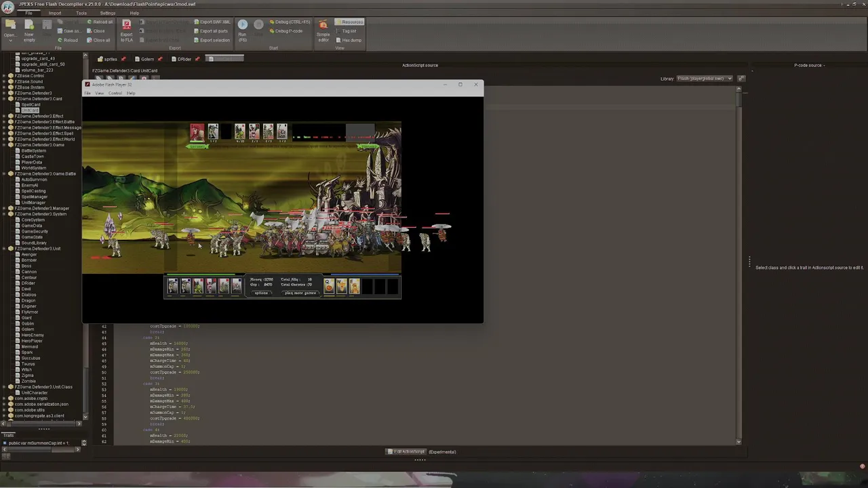Start Debug (CTRL+F5)
The height and width of the screenshot is (488, 868).
pyautogui.click(x=290, y=22)
